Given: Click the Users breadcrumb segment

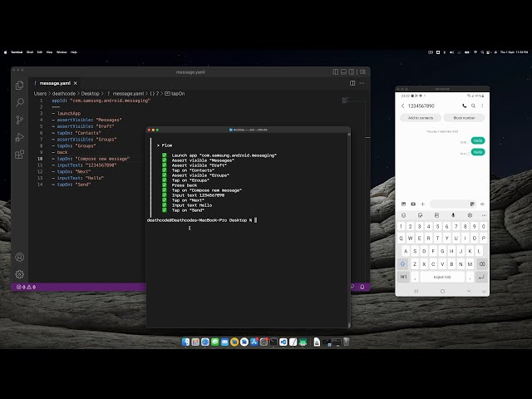Looking at the screenshot, I should click(40, 94).
